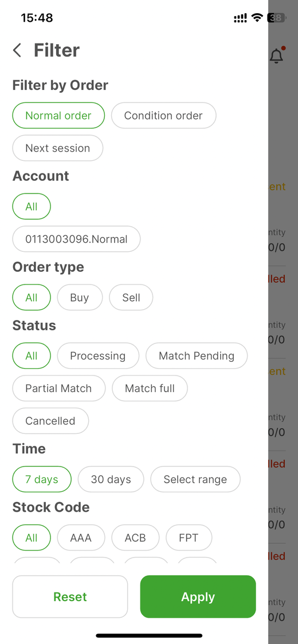This screenshot has width=298, height=644.
Task: Filter by stock code FPT
Action: pos(189,538)
